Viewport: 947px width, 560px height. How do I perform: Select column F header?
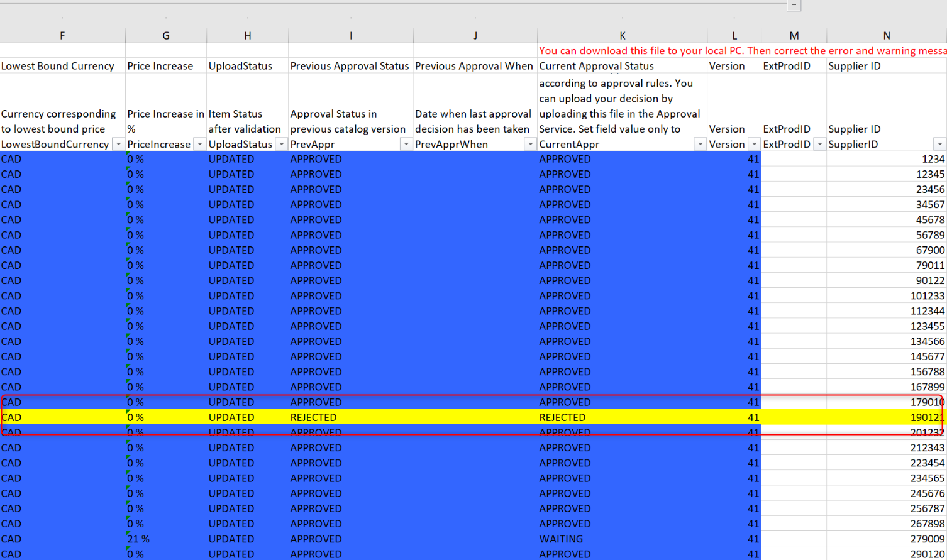[x=62, y=36]
